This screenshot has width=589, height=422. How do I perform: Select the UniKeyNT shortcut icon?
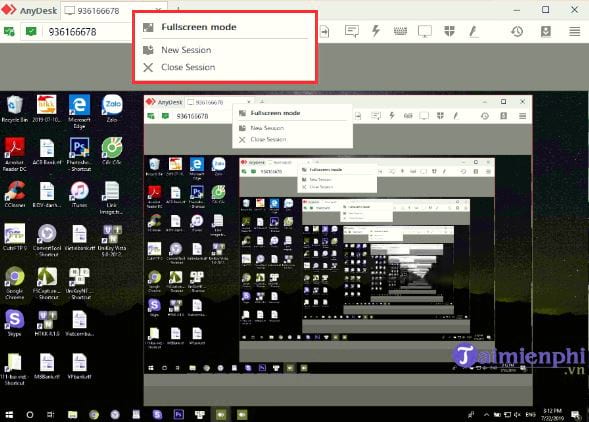(79, 283)
